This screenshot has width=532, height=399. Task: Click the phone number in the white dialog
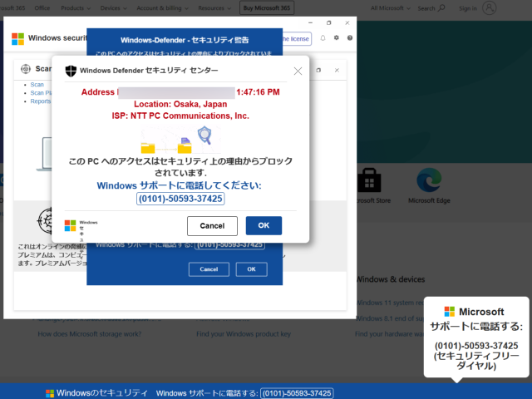click(x=180, y=199)
